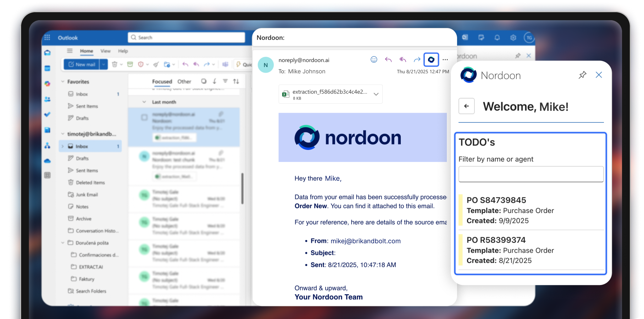
Task: Collapse the Favorites section
Action: 63,82
